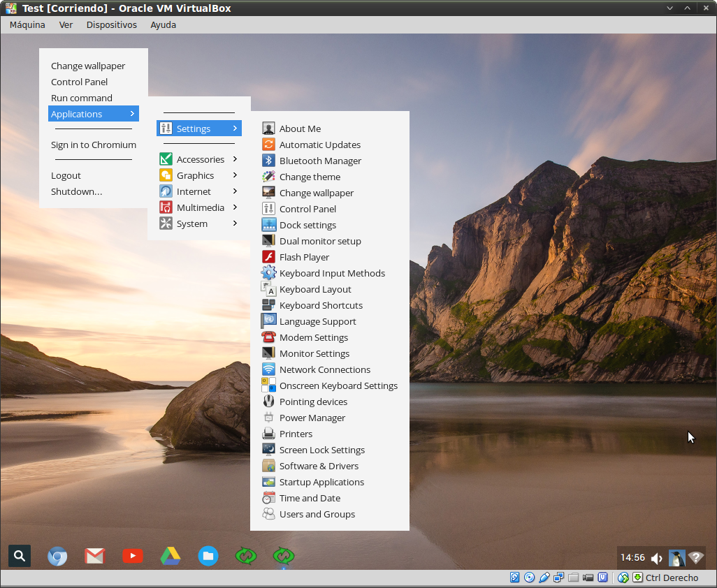Open Bluetooth Manager from Settings list

click(x=320, y=161)
